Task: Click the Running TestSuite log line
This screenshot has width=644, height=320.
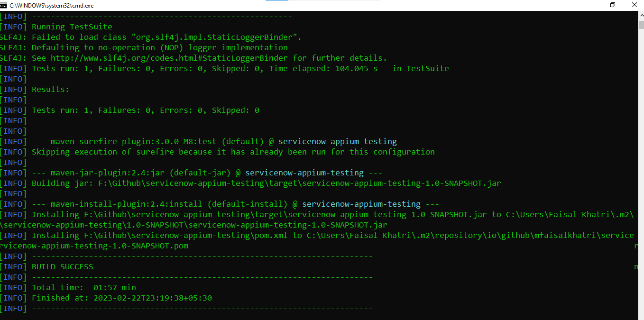Action: [71, 26]
